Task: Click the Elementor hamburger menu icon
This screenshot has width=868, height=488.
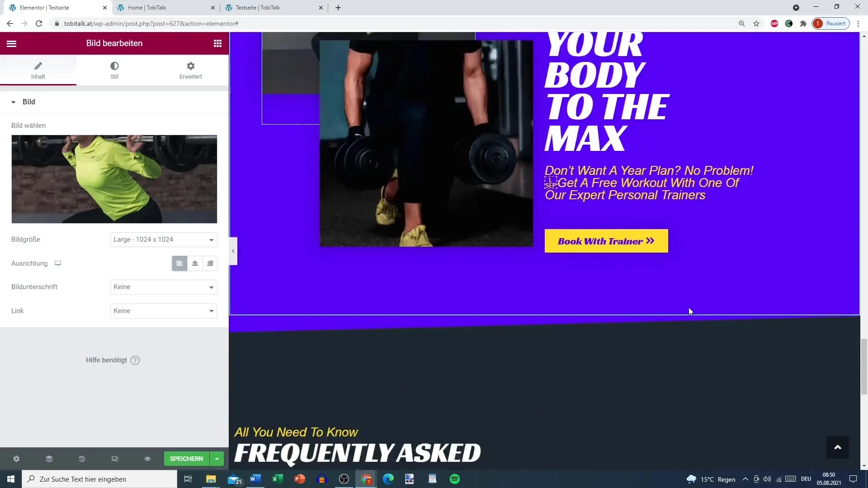Action: (11, 43)
